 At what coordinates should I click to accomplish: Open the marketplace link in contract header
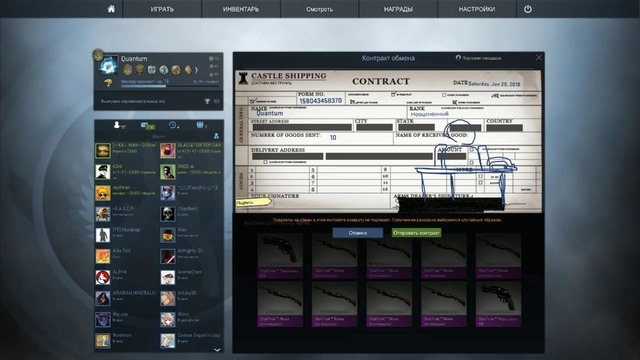coord(478,58)
